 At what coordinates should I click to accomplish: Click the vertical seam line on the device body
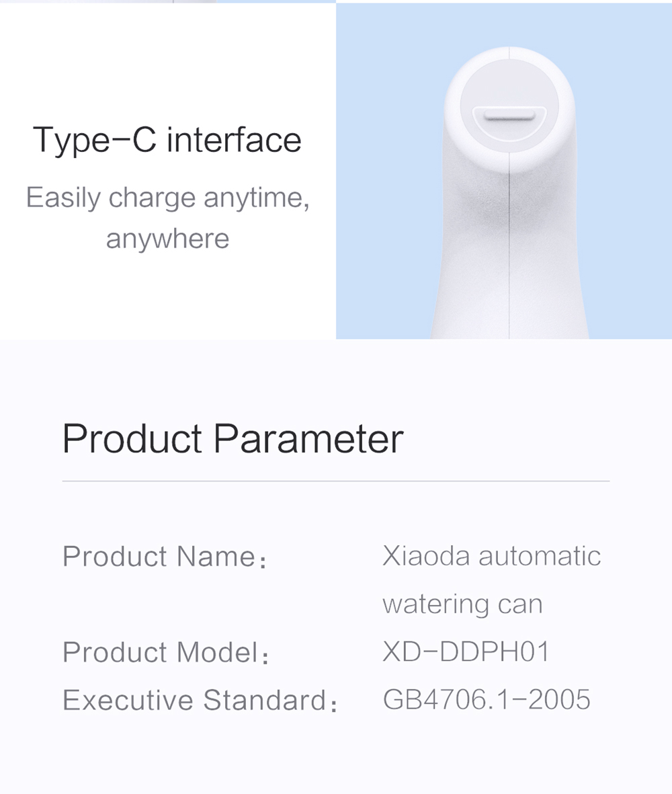509,253
